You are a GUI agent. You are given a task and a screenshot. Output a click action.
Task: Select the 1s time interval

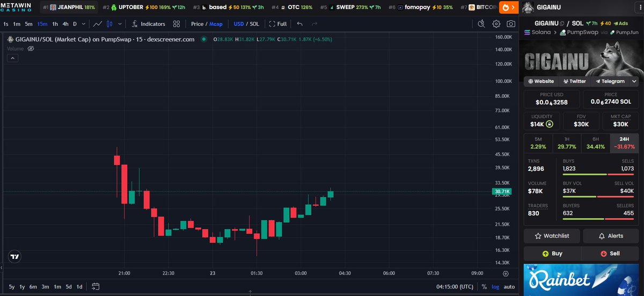point(6,24)
